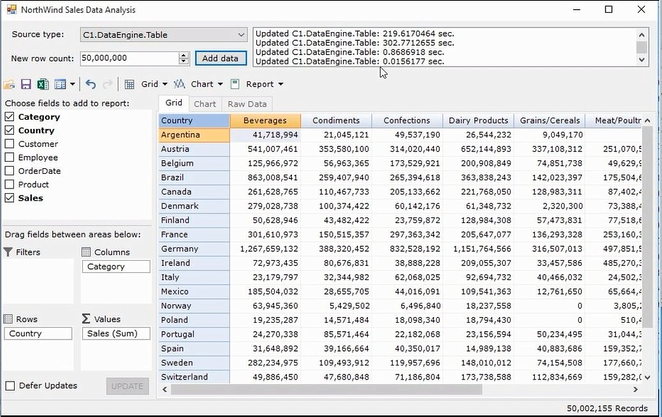Click the cell with value 1,267,659,132
The height and width of the screenshot is (417, 662).
coord(265,249)
